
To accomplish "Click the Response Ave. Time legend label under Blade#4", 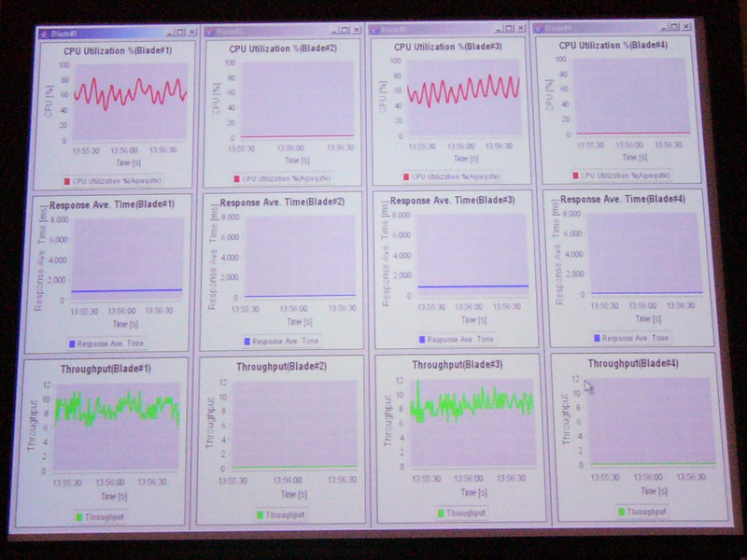I will point(635,338).
